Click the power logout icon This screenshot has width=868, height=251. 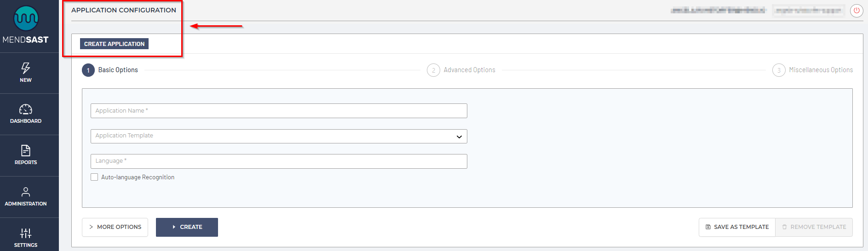857,11
